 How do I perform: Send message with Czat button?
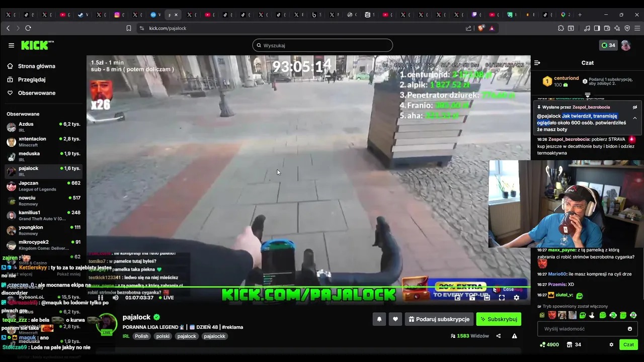point(628,344)
